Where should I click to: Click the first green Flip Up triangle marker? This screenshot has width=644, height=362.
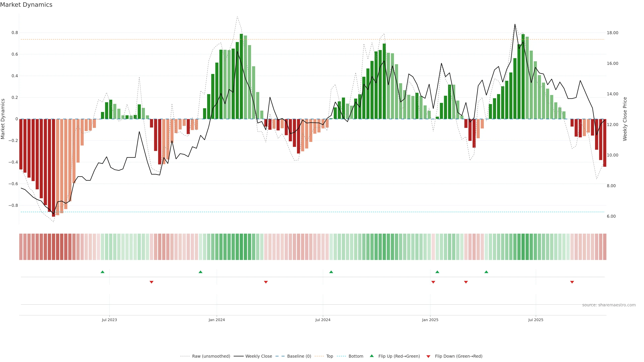tap(102, 272)
